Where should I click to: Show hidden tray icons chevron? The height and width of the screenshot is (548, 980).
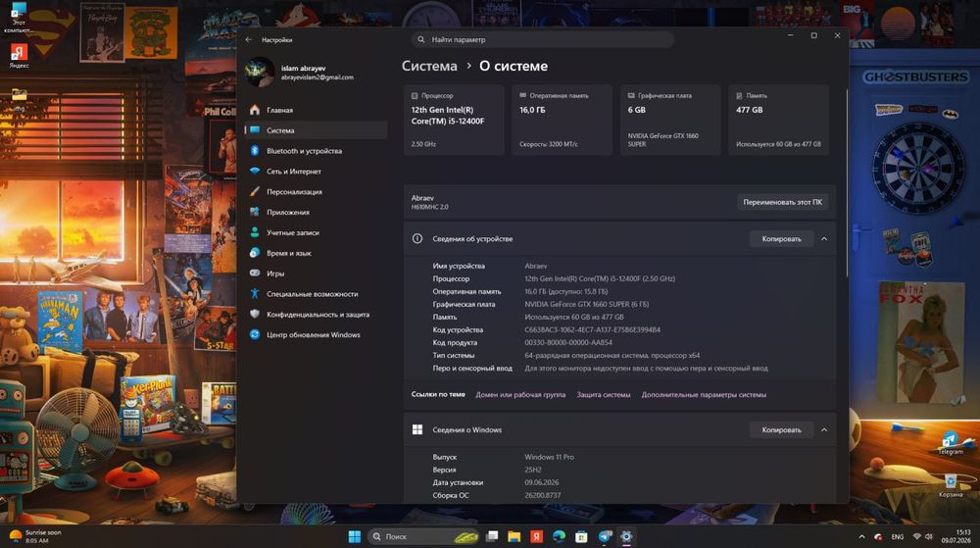click(861, 537)
